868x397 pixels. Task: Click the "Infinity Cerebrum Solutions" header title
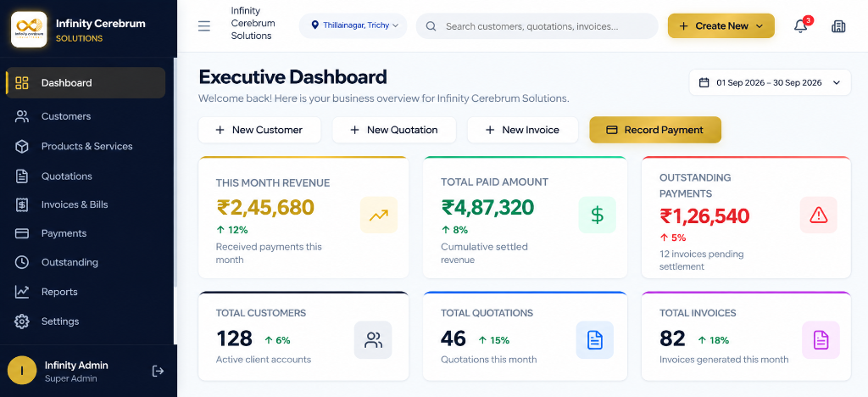[x=253, y=23]
